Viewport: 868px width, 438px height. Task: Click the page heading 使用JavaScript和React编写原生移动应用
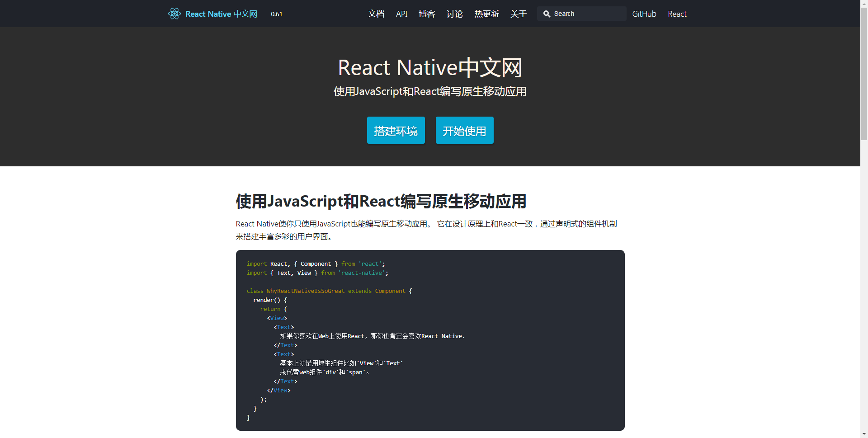380,202
